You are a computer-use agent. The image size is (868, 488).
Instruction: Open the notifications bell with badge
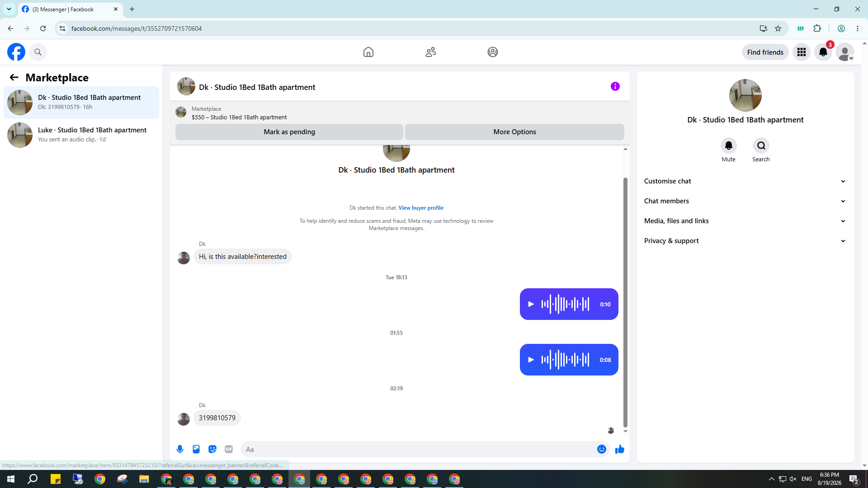(x=823, y=52)
